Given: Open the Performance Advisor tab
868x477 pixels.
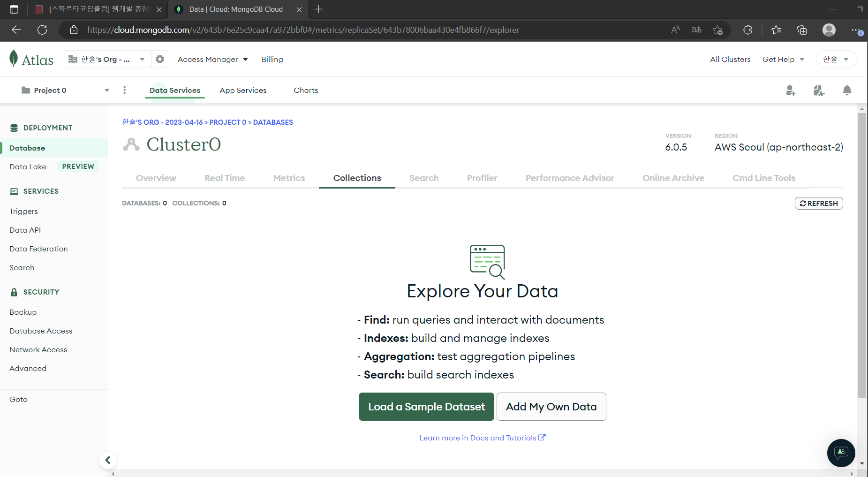Looking at the screenshot, I should point(570,178).
